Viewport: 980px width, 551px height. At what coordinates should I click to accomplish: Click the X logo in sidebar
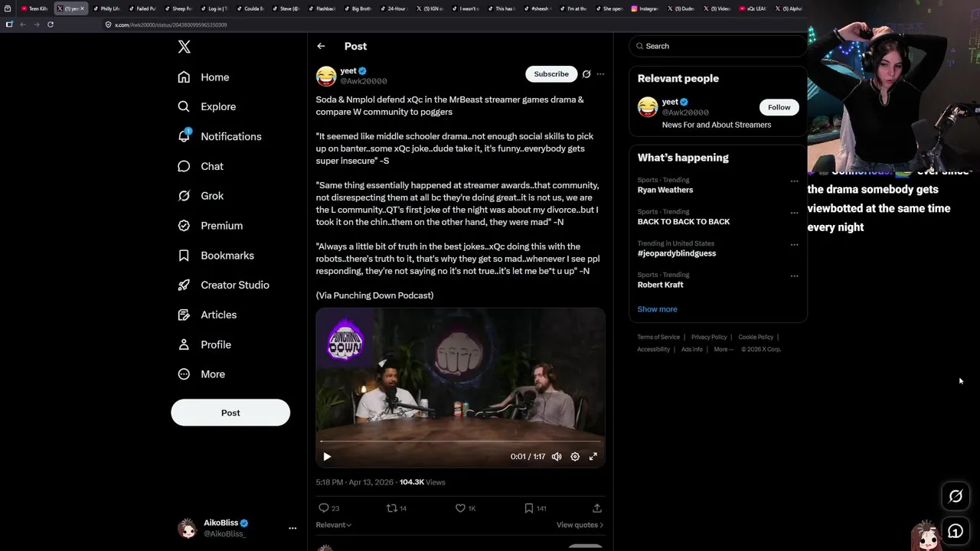click(x=184, y=47)
